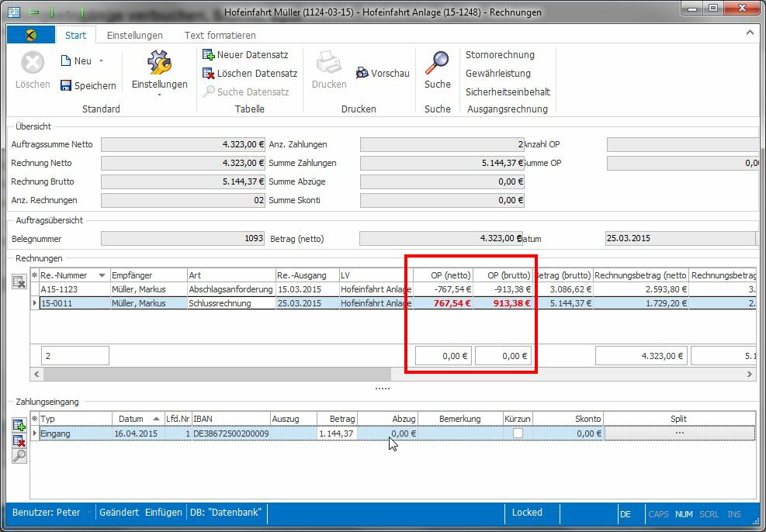Click the Suche magnifying glass icon
The height and width of the screenshot is (532, 766).
[437, 63]
